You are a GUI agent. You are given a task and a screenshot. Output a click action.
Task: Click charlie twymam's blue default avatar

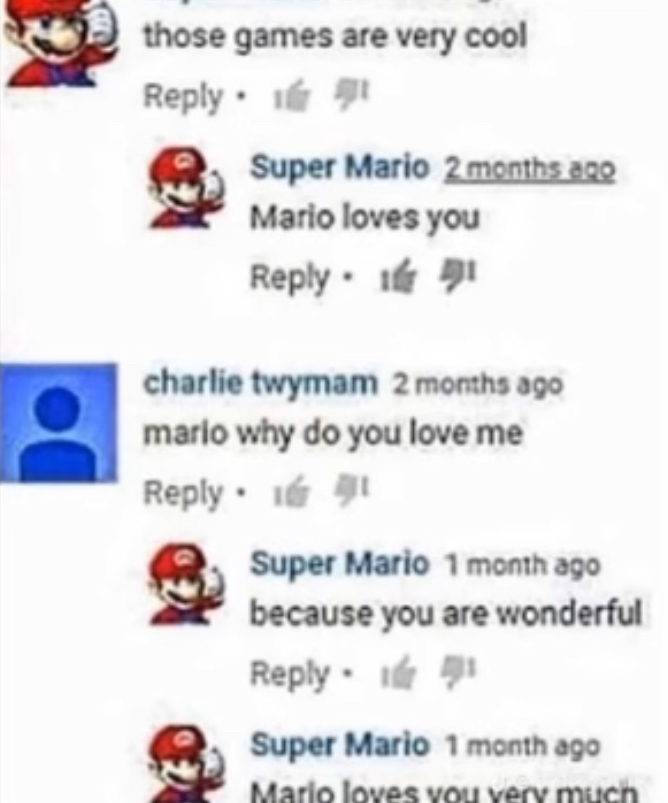pyautogui.click(x=58, y=422)
